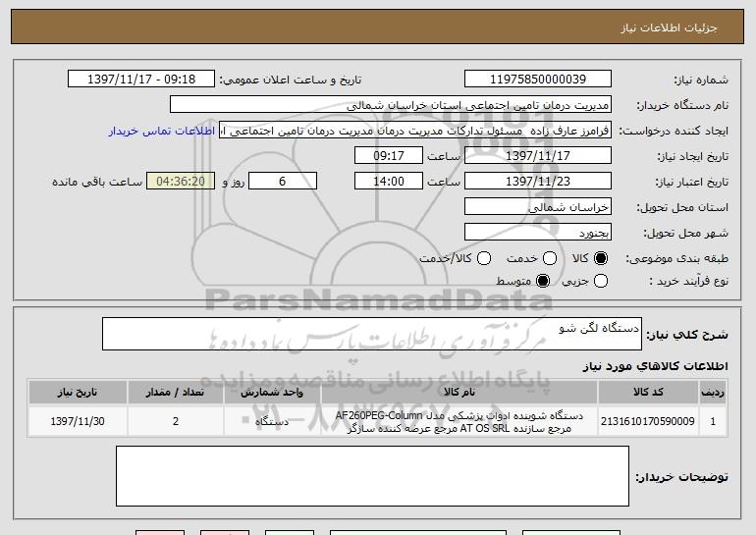Click the quantity cell showing 2
The image size is (756, 535).
[x=176, y=421]
